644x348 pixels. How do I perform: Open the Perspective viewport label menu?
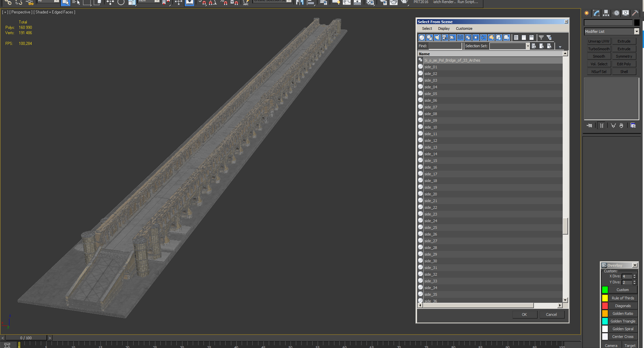tap(21, 12)
